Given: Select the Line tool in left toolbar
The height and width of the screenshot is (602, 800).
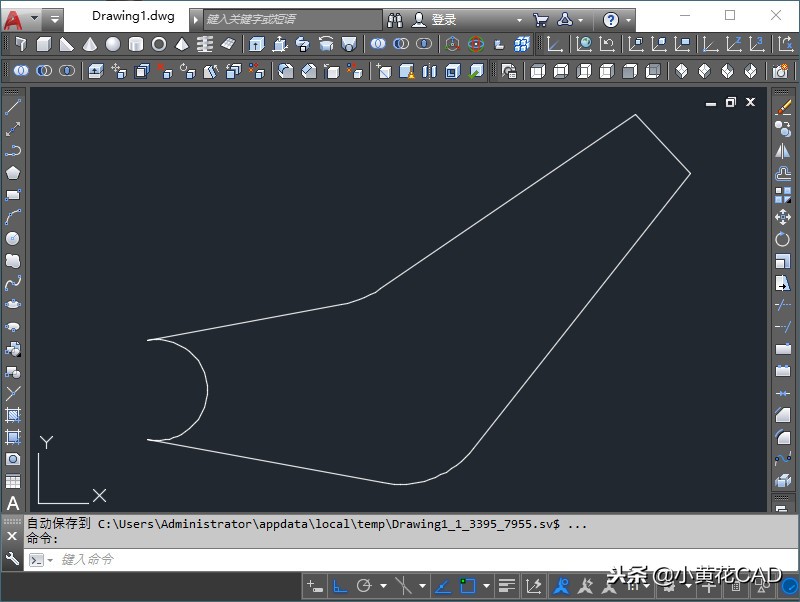Looking at the screenshot, I should pos(13,107).
